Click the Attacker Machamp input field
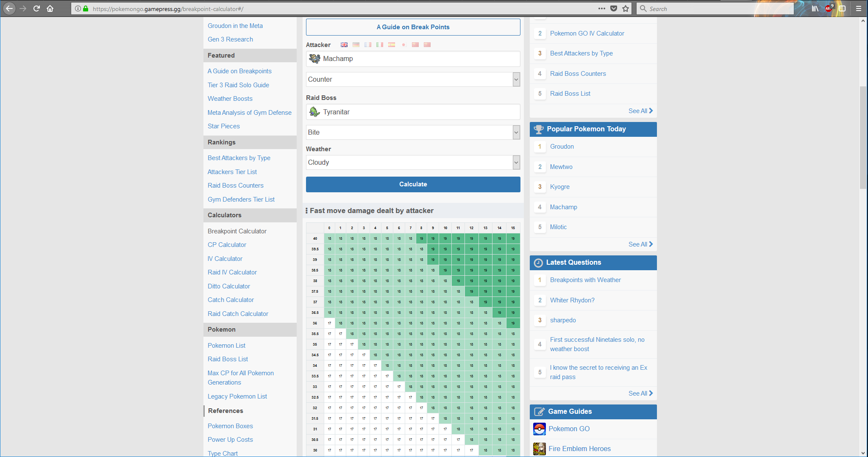The height and width of the screenshot is (457, 868). 413,59
